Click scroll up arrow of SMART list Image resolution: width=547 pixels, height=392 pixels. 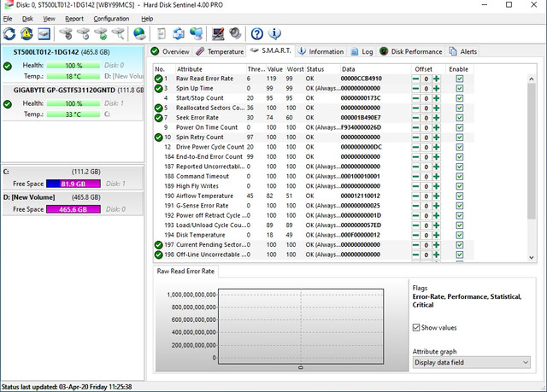coord(532,79)
